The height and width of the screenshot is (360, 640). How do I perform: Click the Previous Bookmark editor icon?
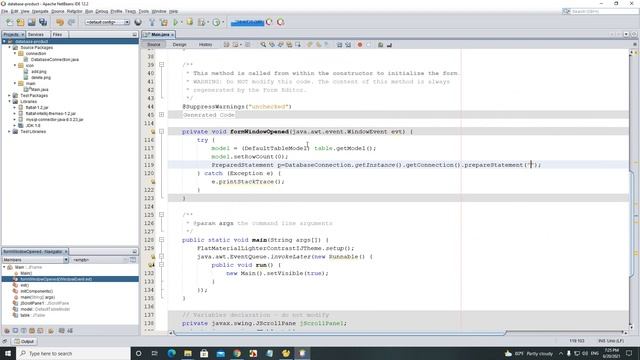point(310,44)
